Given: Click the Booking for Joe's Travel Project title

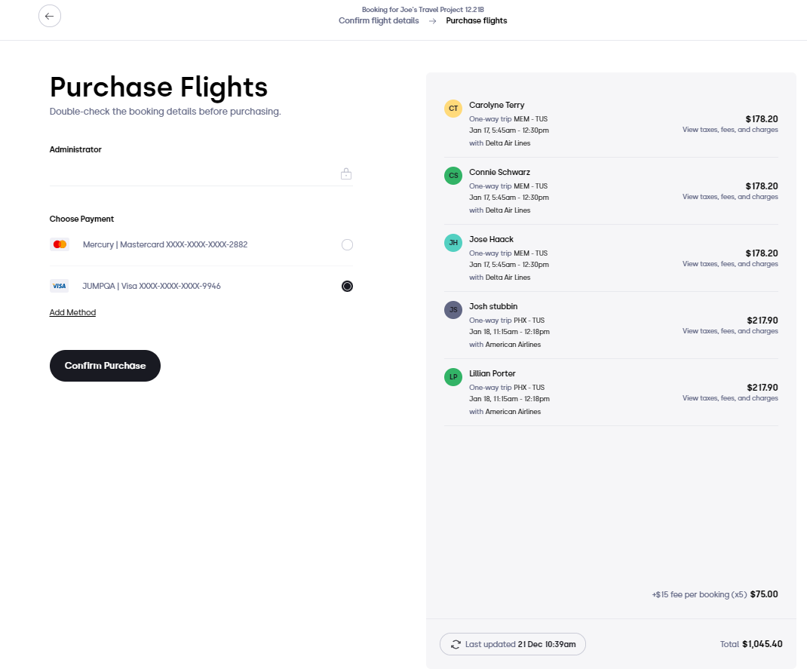Looking at the screenshot, I should (x=422, y=10).
